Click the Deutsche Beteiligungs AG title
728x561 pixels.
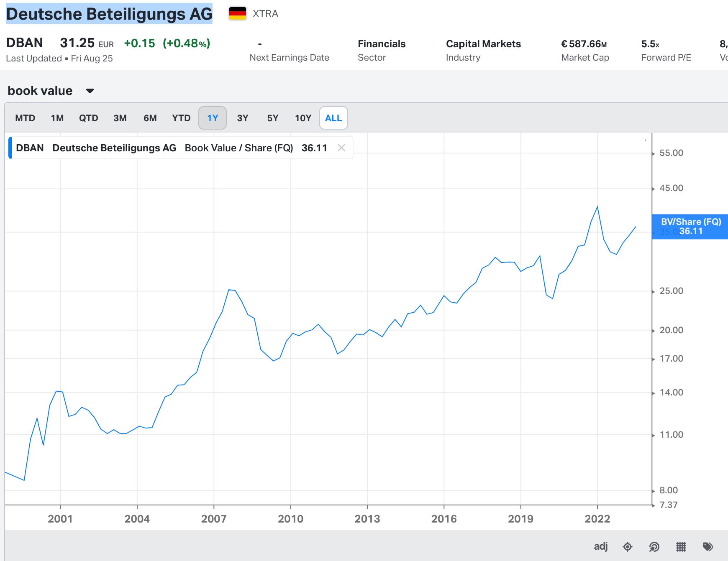pos(109,14)
